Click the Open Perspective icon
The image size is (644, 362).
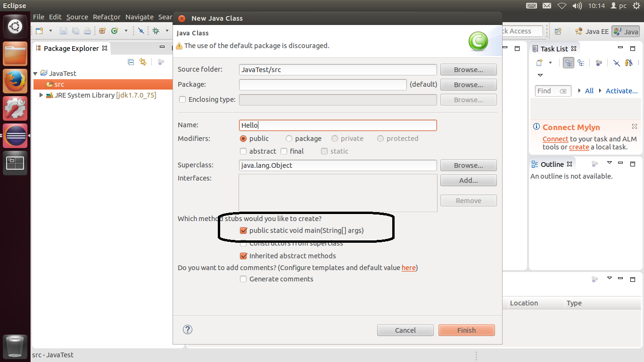pos(558,32)
